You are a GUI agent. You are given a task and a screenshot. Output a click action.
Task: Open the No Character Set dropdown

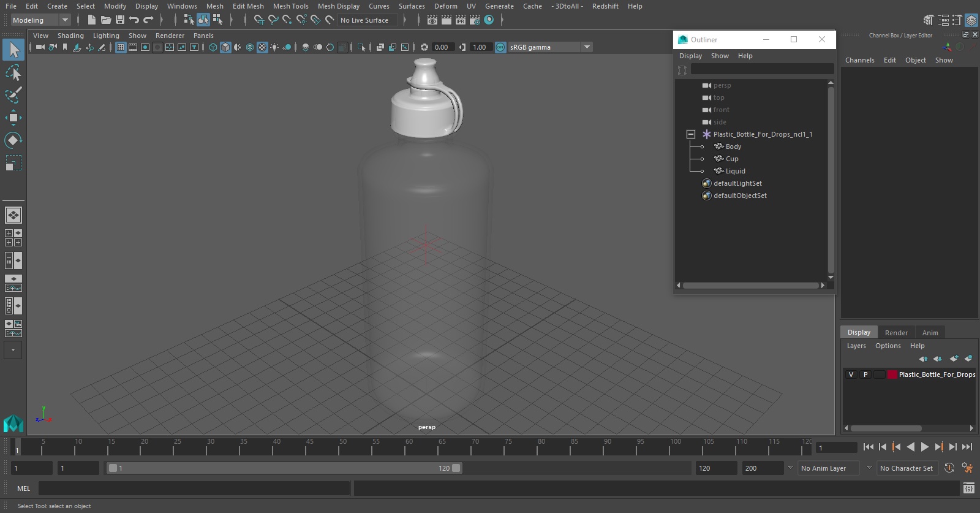(907, 468)
